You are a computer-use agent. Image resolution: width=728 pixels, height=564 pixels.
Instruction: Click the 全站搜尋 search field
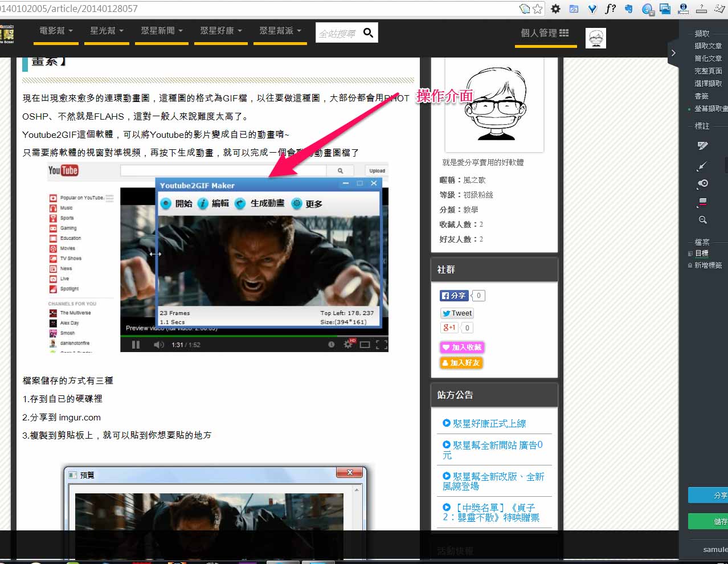pyautogui.click(x=338, y=34)
